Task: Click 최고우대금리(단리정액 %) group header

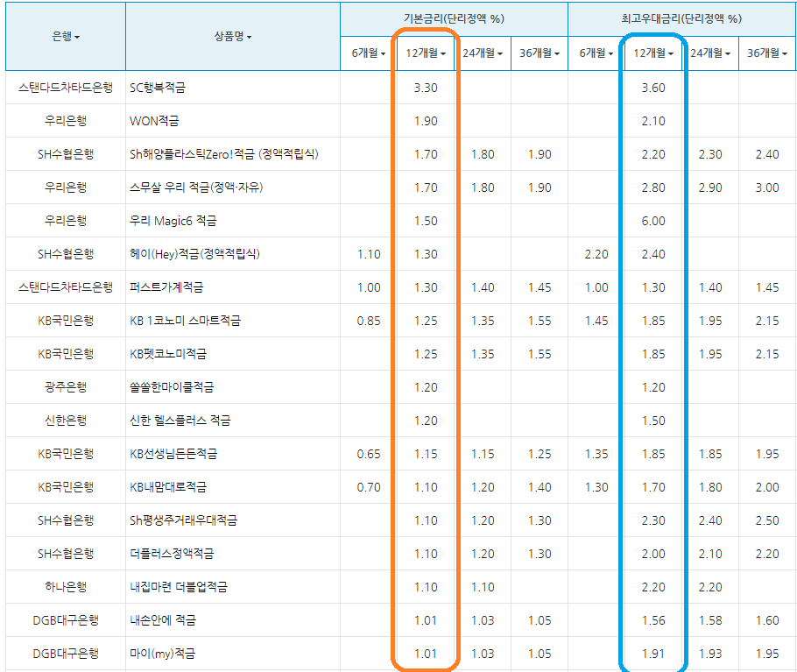Action: (x=681, y=18)
